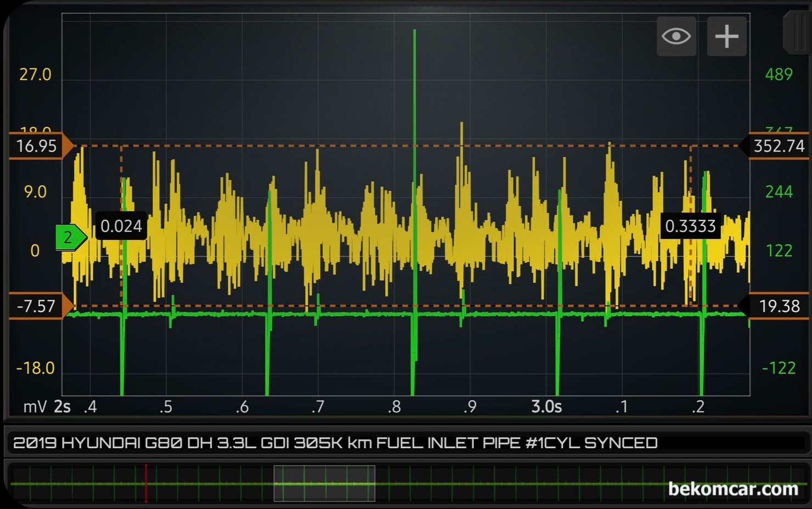Image resolution: width=812 pixels, height=509 pixels.
Task: Grab the 16.95 upper cursor tag
Action: click(37, 146)
